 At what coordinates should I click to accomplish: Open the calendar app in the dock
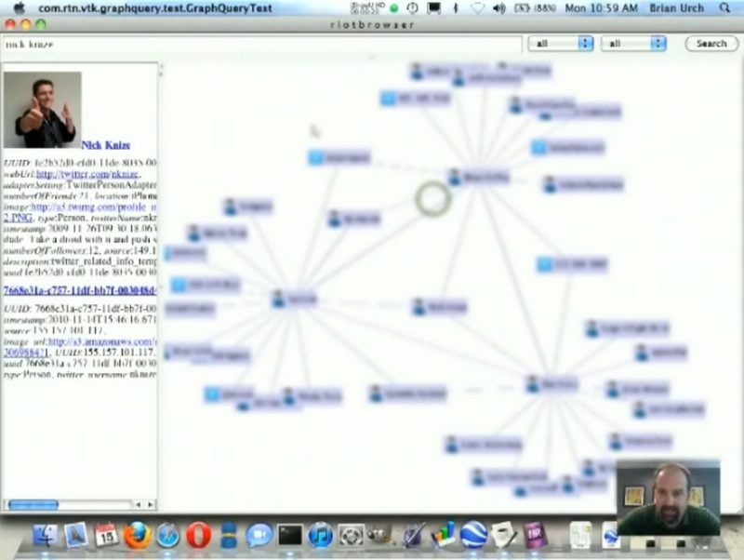[106, 535]
